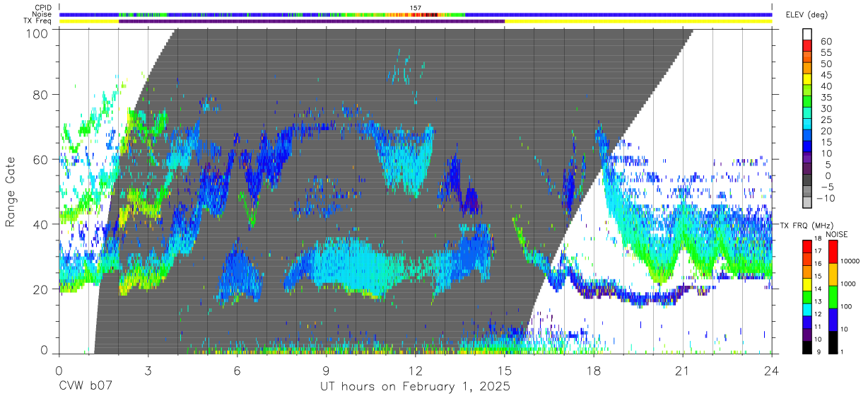Pick the red top segment of NOISE colorbar
This screenshot has width=868, height=401.
click(x=832, y=252)
